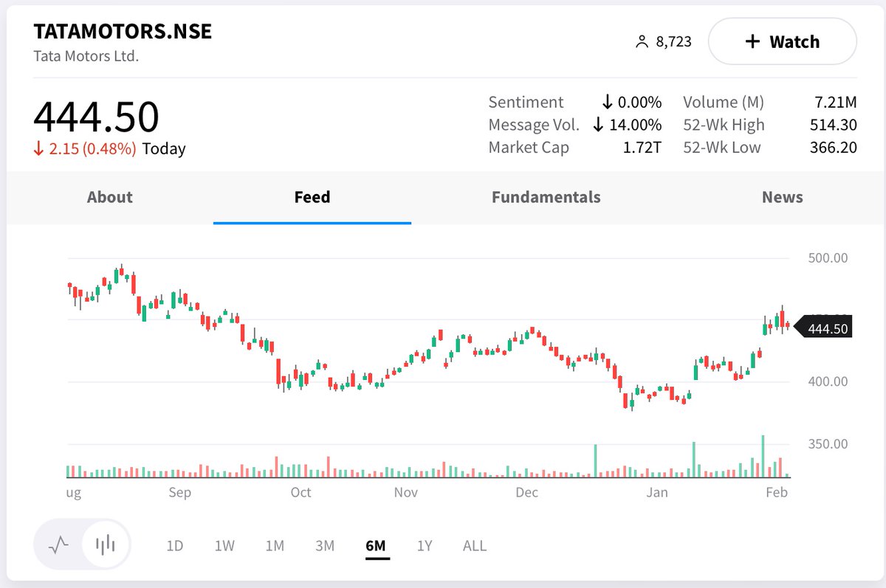Image resolution: width=886 pixels, height=588 pixels.
Task: Add Tata Motors to watchlist
Action: [x=783, y=42]
